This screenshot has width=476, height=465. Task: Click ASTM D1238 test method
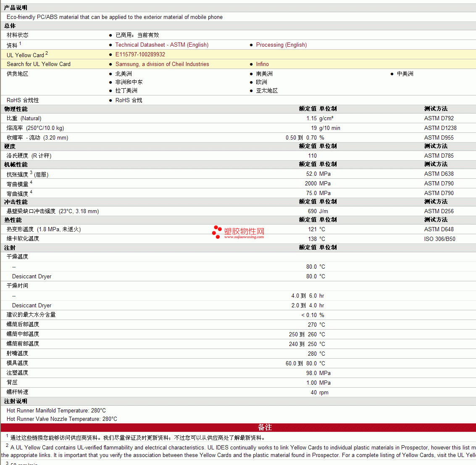coord(440,128)
